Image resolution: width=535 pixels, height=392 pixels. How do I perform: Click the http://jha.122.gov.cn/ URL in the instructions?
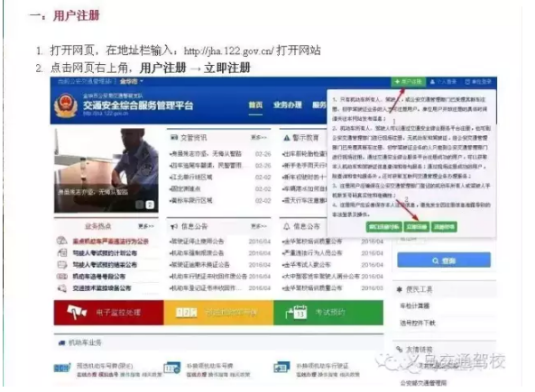(228, 50)
